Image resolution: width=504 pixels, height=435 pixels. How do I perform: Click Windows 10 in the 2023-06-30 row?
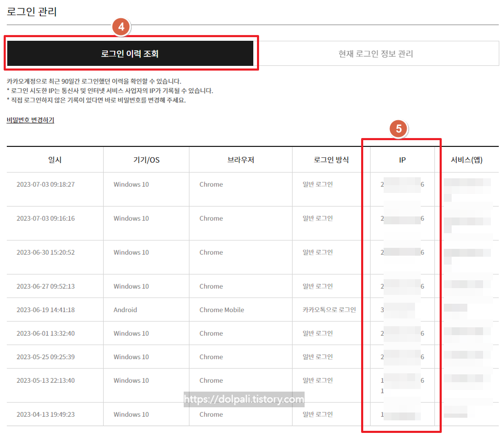pyautogui.click(x=131, y=253)
